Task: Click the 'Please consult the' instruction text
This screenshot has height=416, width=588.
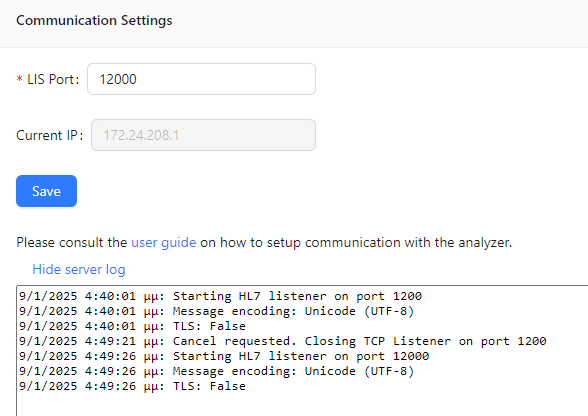Action: (x=72, y=242)
